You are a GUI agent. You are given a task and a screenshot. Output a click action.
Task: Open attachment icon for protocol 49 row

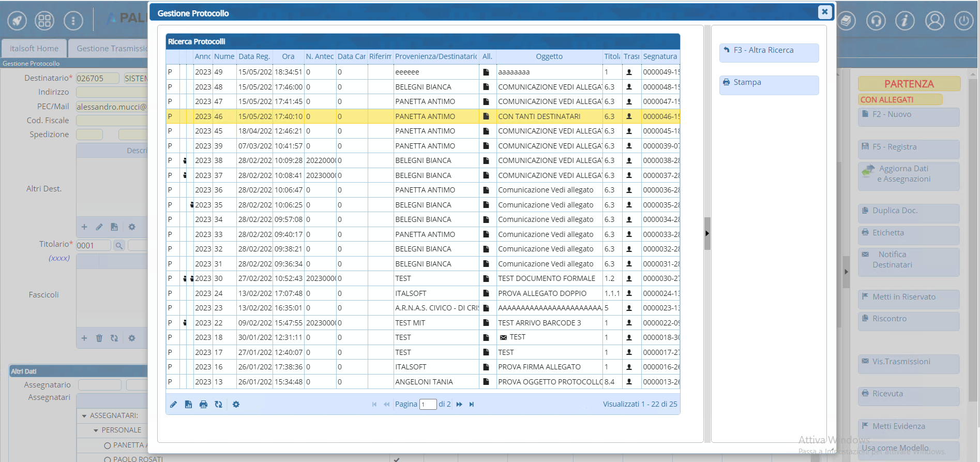486,72
